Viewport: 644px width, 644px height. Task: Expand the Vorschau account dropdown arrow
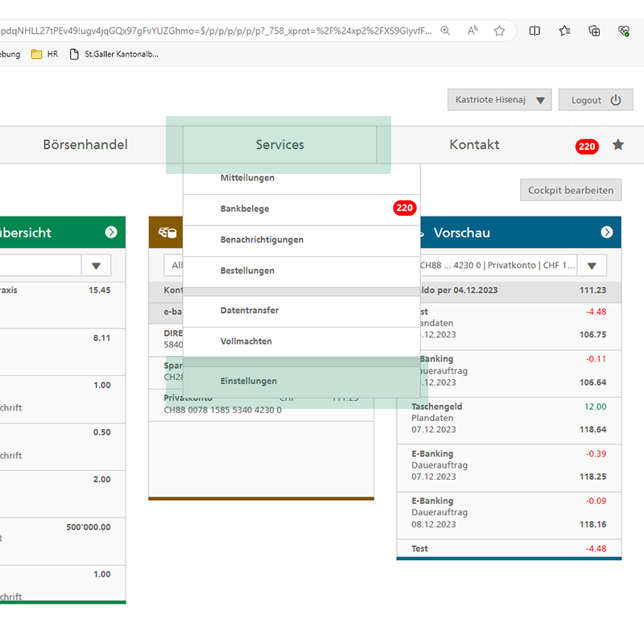(x=592, y=266)
